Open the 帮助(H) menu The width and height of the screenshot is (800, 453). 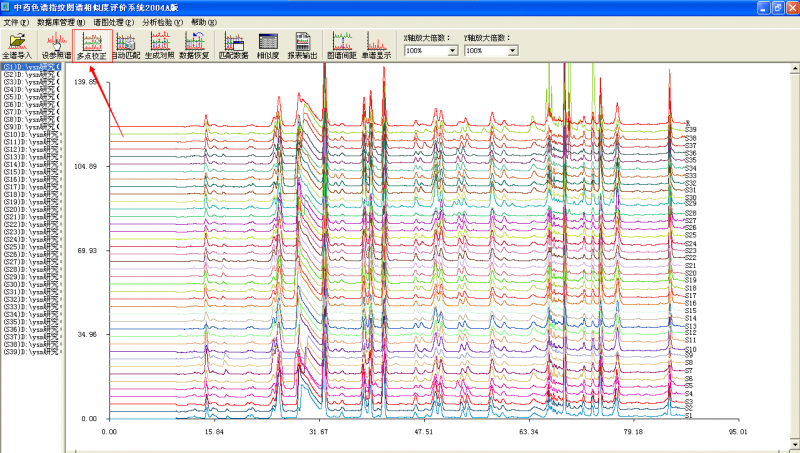tap(204, 22)
